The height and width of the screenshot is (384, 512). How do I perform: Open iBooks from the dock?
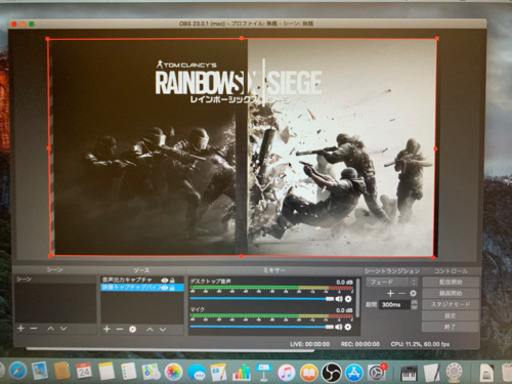[x=309, y=372]
